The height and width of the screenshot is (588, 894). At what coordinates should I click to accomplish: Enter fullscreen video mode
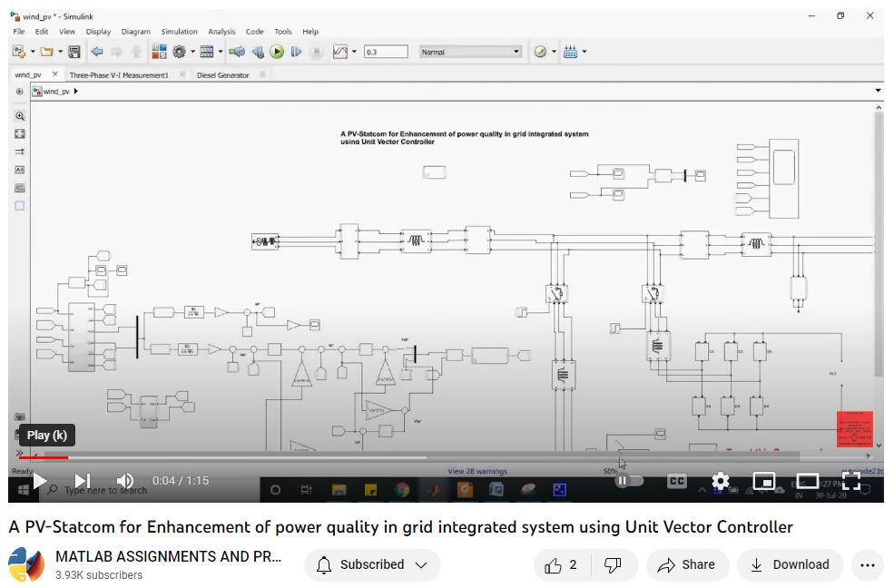(x=850, y=481)
